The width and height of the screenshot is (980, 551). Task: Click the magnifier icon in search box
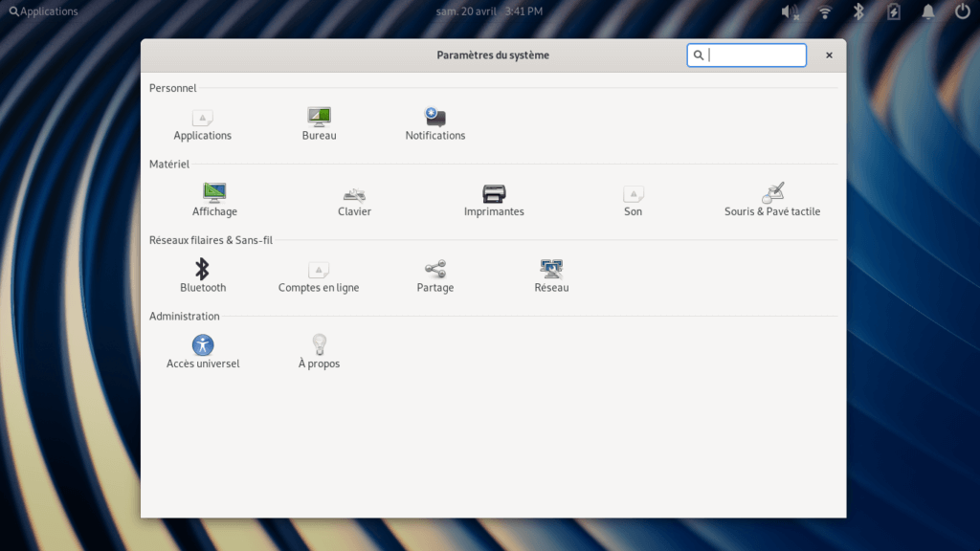pyautogui.click(x=698, y=55)
